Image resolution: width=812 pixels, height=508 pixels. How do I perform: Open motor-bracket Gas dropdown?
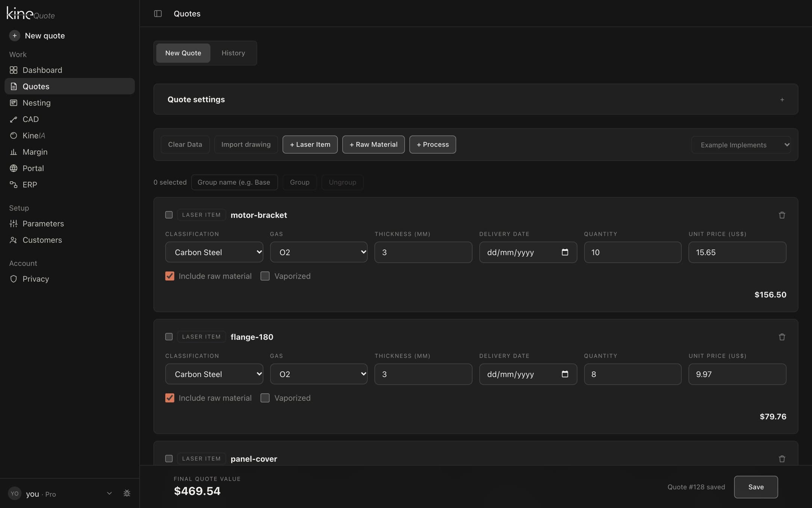click(x=319, y=252)
